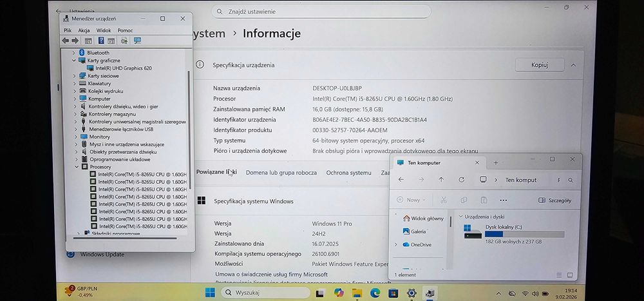This screenshot has width=644, height=301.
Task: Open Microsoft Store from the taskbar
Action: point(393,293)
